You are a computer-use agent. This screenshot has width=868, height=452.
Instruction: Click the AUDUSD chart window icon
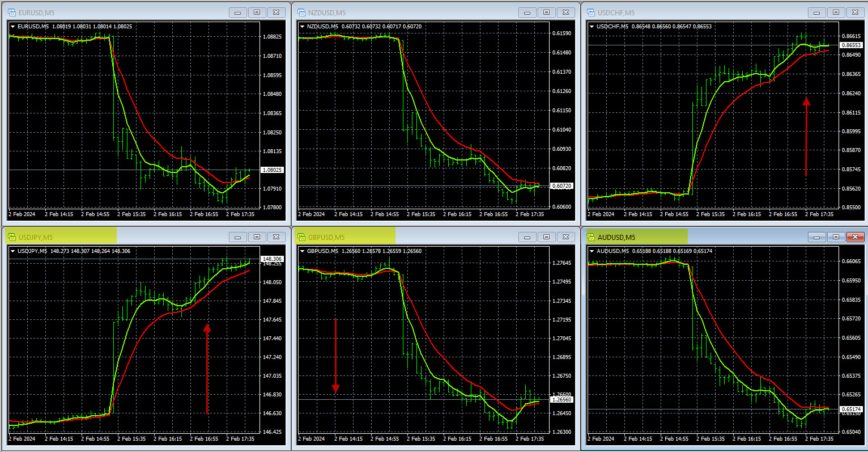[x=591, y=237]
